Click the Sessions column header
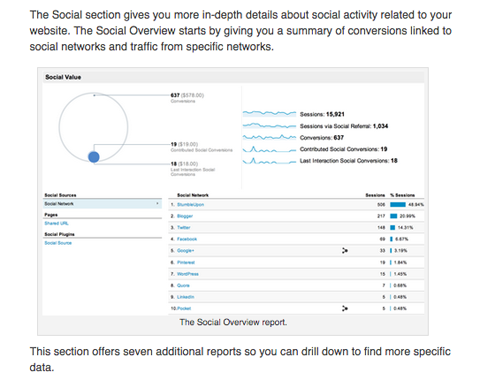 point(375,195)
